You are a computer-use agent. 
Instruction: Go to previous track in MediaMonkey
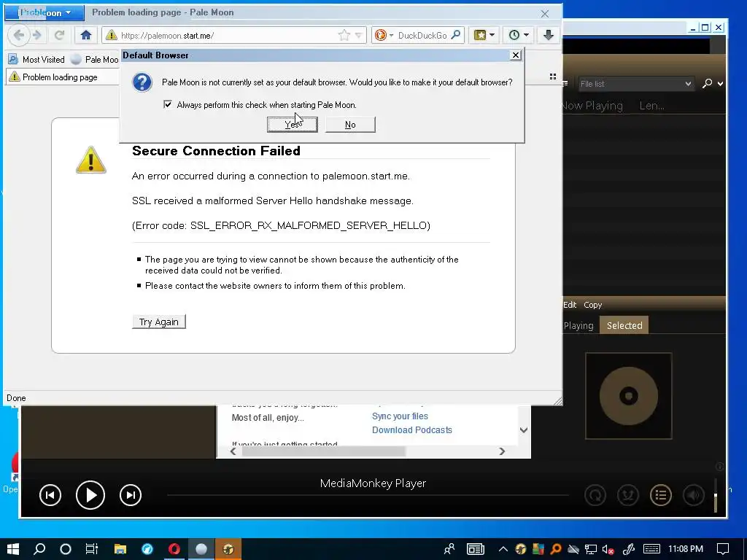pyautogui.click(x=50, y=495)
